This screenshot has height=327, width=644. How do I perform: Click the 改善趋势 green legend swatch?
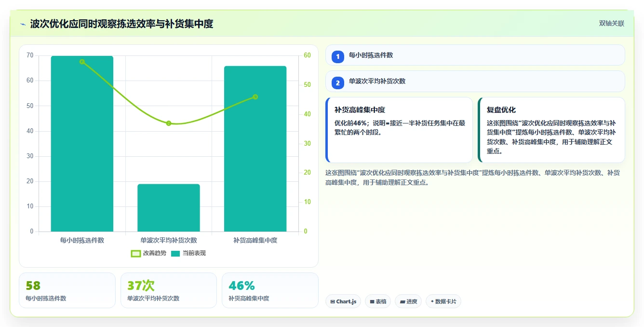[x=136, y=253]
